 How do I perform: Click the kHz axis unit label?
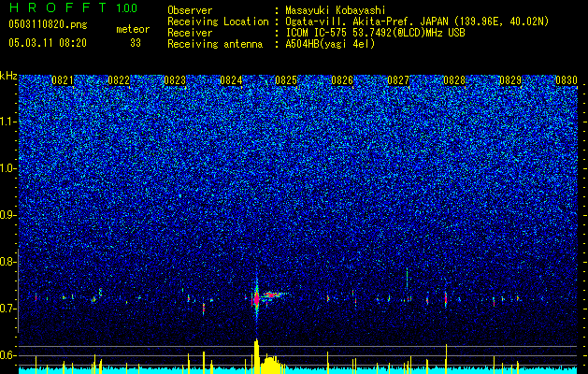click(x=8, y=76)
